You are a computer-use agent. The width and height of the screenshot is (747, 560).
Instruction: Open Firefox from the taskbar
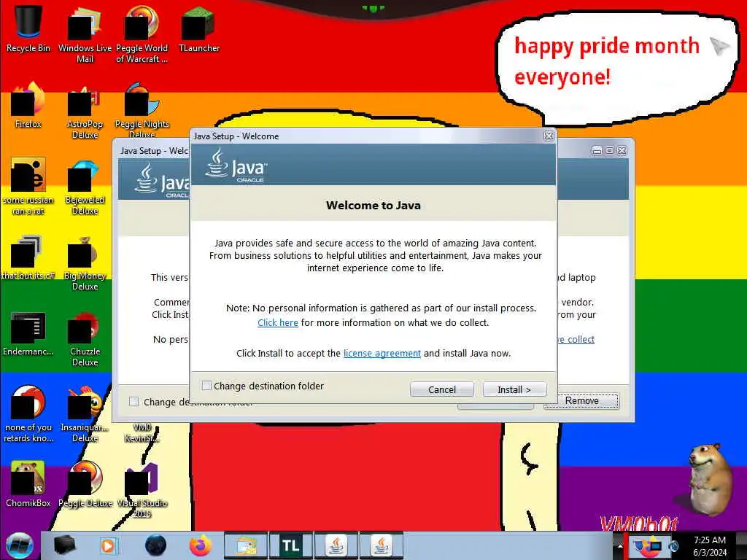tap(201, 545)
